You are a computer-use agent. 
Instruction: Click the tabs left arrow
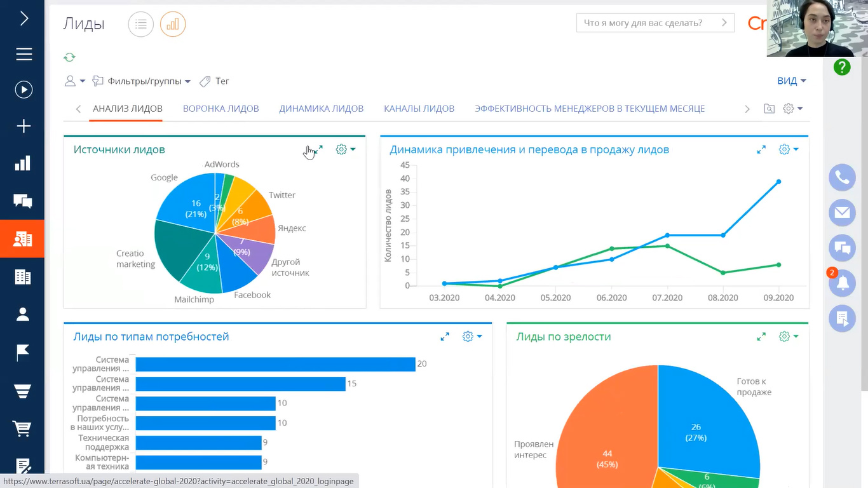[x=78, y=109]
